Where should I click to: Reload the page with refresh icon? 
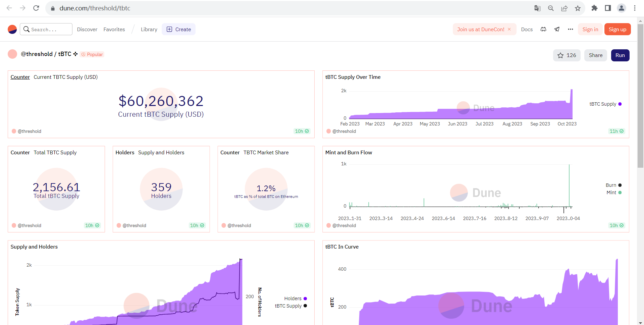36,8
